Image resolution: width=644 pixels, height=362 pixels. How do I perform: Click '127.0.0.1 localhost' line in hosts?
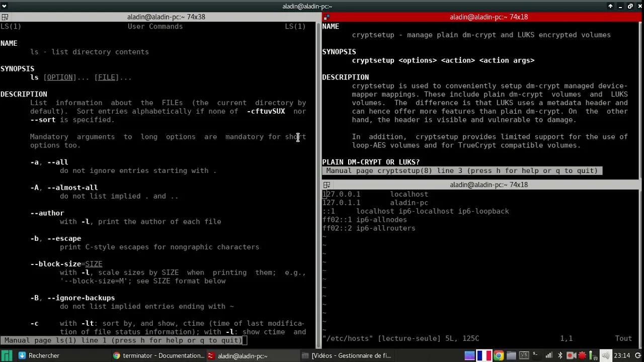[x=375, y=194]
